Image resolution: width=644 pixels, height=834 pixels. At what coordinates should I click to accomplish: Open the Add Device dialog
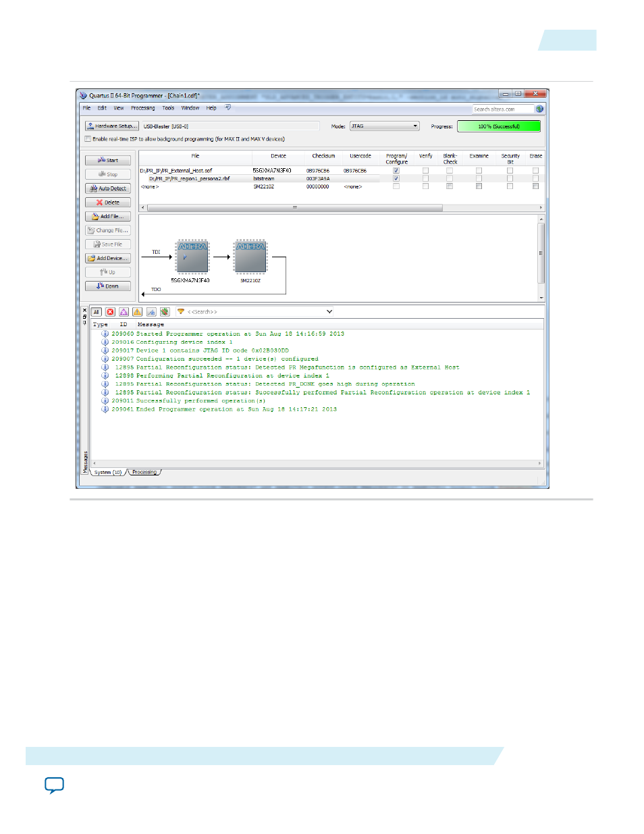[108, 258]
